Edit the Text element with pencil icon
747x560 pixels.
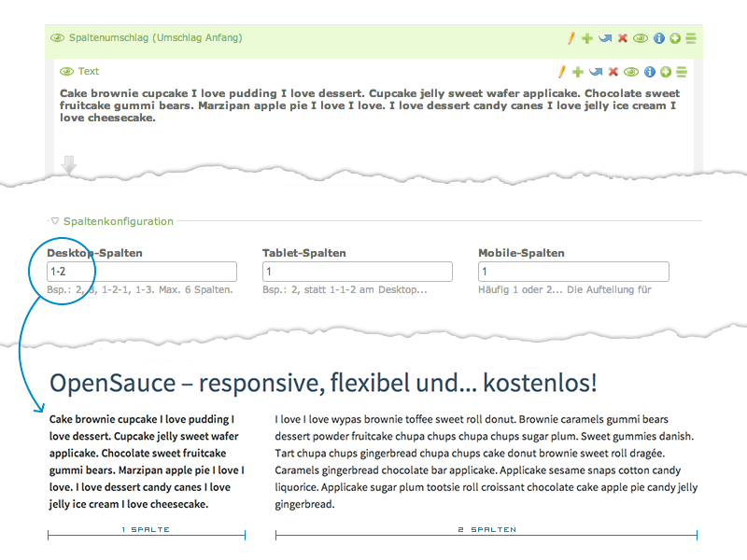point(561,72)
